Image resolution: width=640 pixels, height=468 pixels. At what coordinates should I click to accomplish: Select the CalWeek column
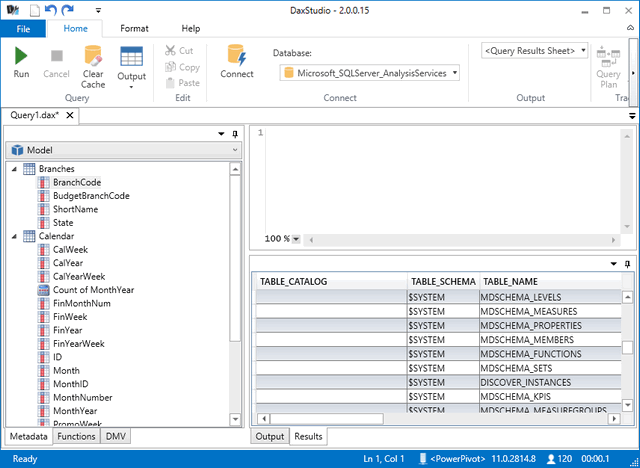70,250
